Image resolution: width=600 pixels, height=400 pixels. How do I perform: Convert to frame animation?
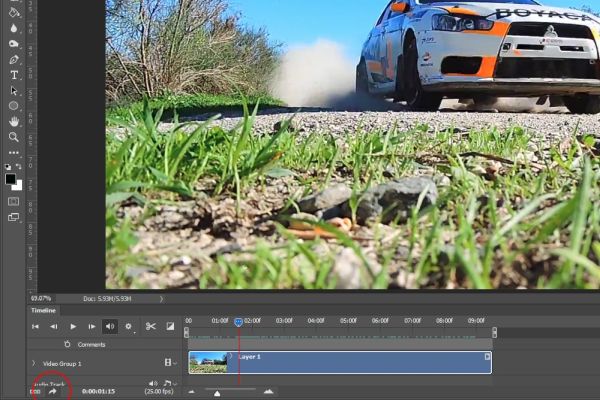click(x=35, y=391)
